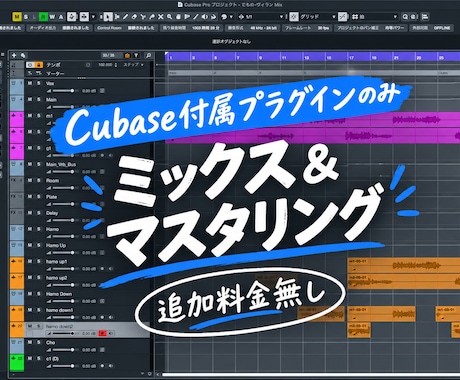Viewport: 460px width, 380px height.
Task: Toggle the Auto-Scroll button in toolbar
Action: [84, 17]
